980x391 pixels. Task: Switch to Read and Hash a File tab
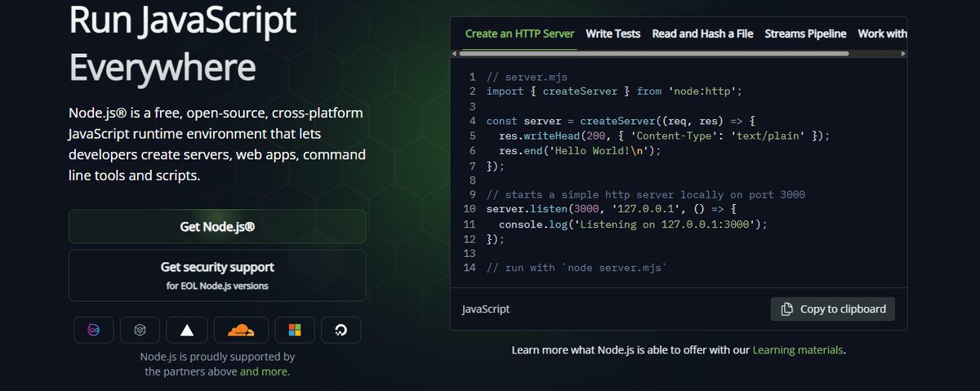click(x=703, y=33)
